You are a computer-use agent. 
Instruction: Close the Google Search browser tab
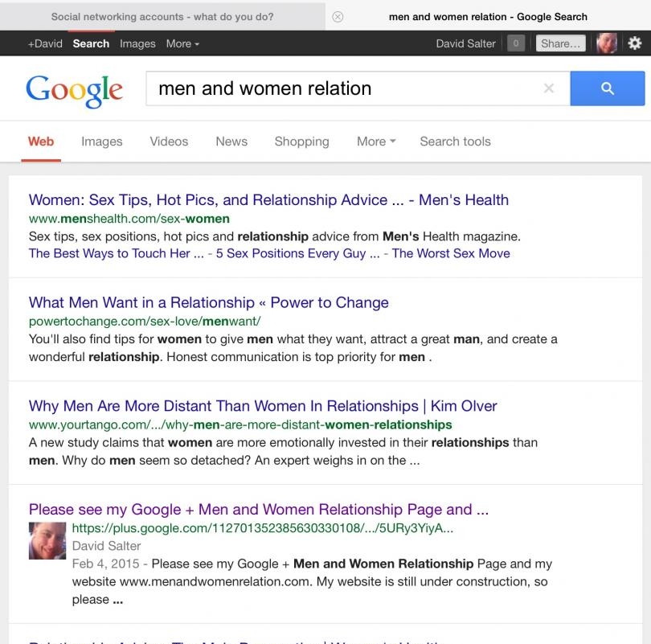click(x=338, y=17)
